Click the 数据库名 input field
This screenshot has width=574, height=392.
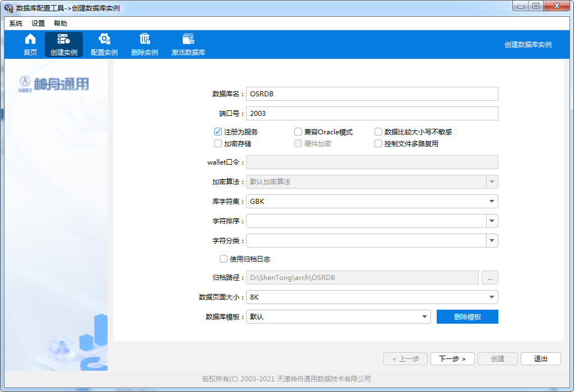tap(372, 94)
